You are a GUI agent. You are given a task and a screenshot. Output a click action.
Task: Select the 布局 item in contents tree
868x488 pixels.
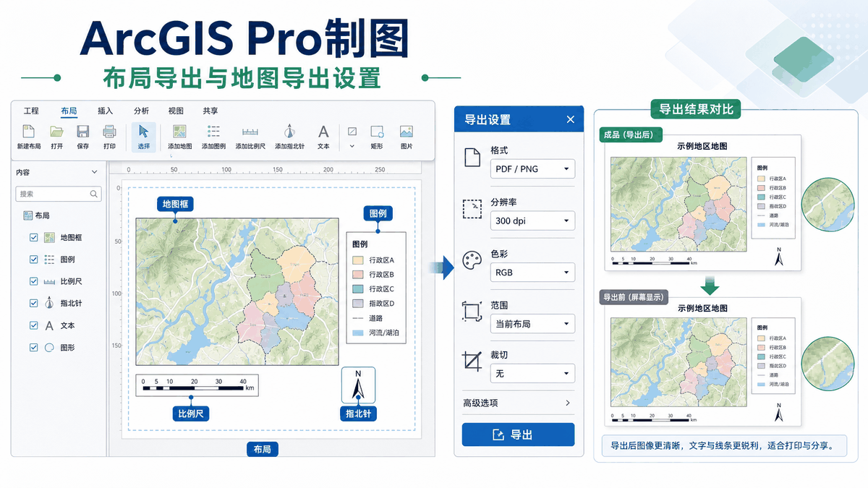click(x=36, y=215)
